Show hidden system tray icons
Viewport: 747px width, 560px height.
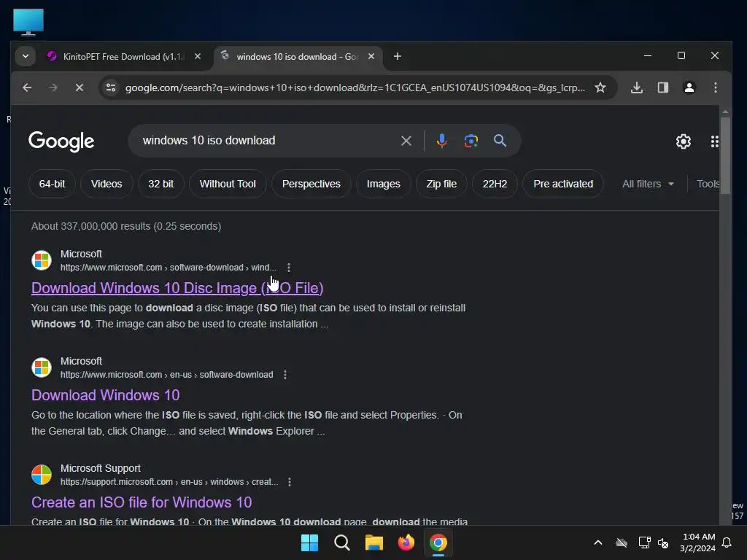pos(598,542)
